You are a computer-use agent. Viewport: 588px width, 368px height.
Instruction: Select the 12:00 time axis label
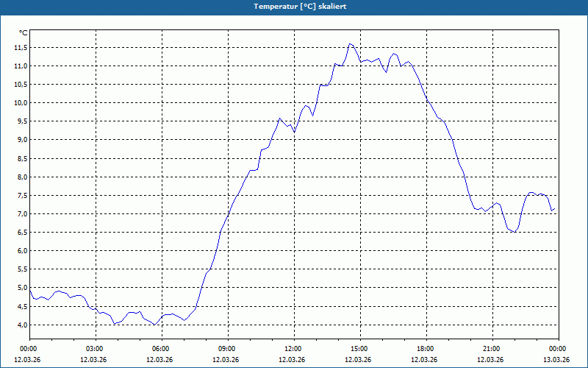pyautogui.click(x=295, y=349)
